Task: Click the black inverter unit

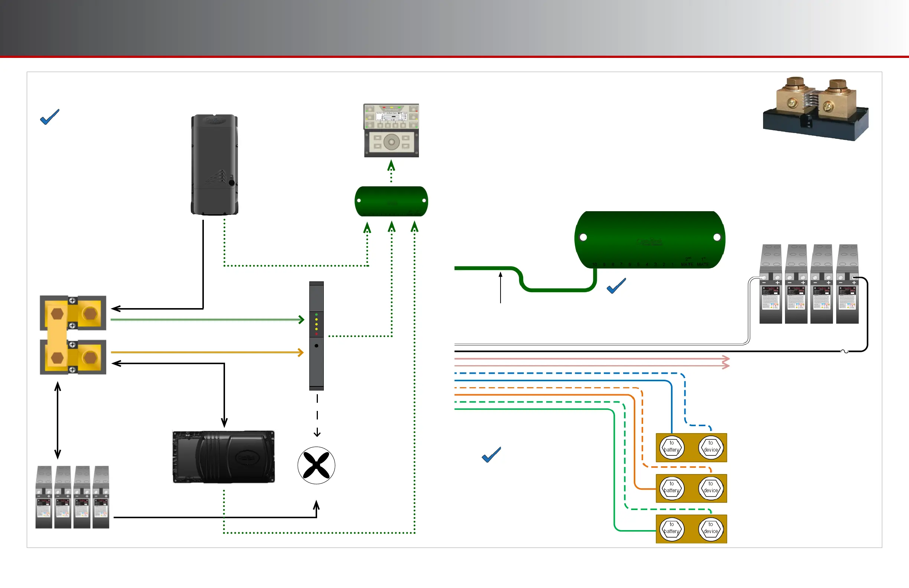Action: [x=224, y=457]
